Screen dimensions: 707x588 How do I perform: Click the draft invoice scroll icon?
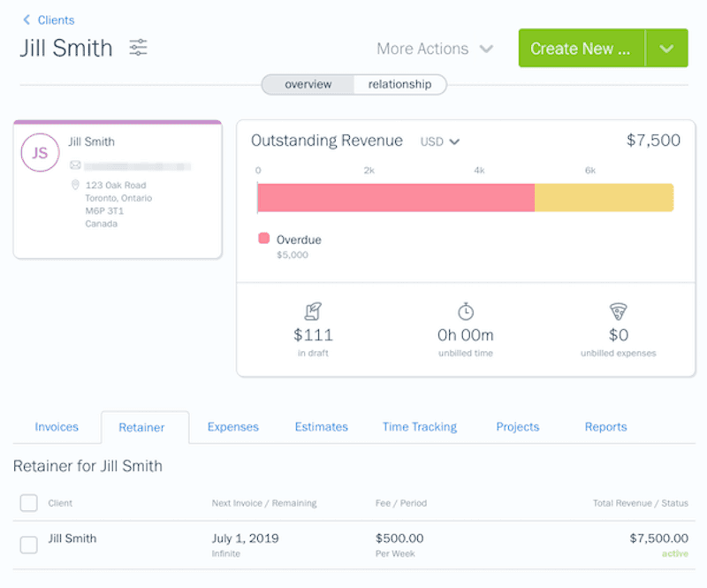click(313, 311)
